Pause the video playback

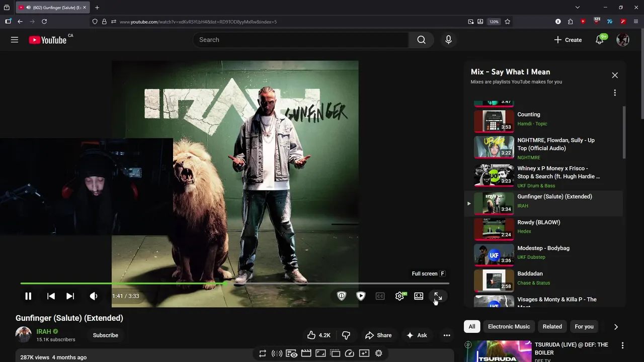pyautogui.click(x=28, y=296)
